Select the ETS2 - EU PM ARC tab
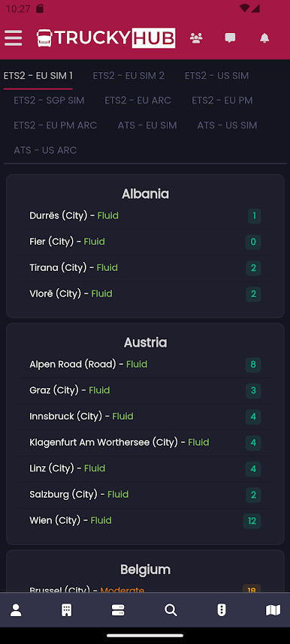This screenshot has width=290, height=644. point(55,125)
